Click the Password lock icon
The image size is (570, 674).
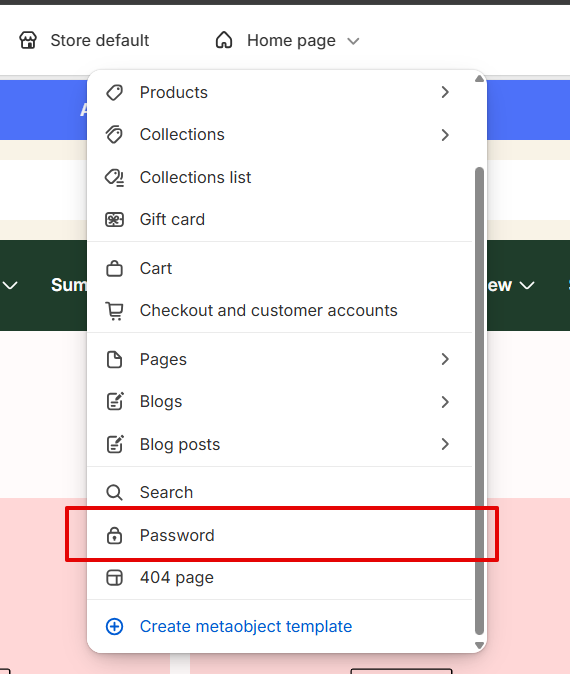tap(114, 536)
